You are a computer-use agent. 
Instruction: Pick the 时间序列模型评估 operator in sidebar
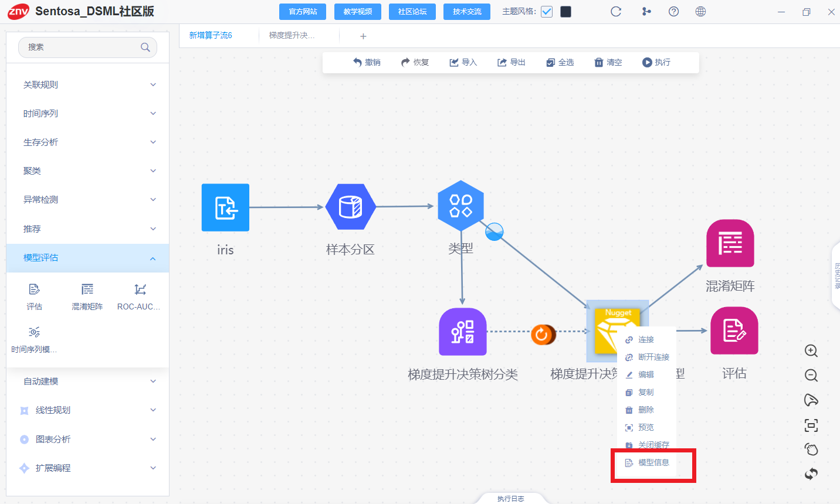34,340
